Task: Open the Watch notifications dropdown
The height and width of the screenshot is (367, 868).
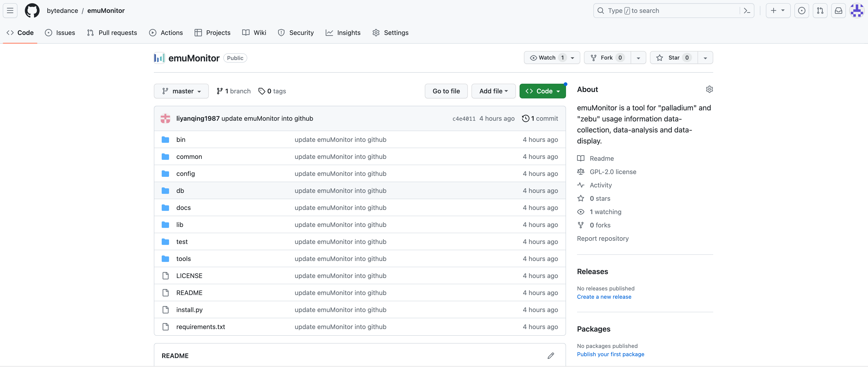Action: pos(552,58)
